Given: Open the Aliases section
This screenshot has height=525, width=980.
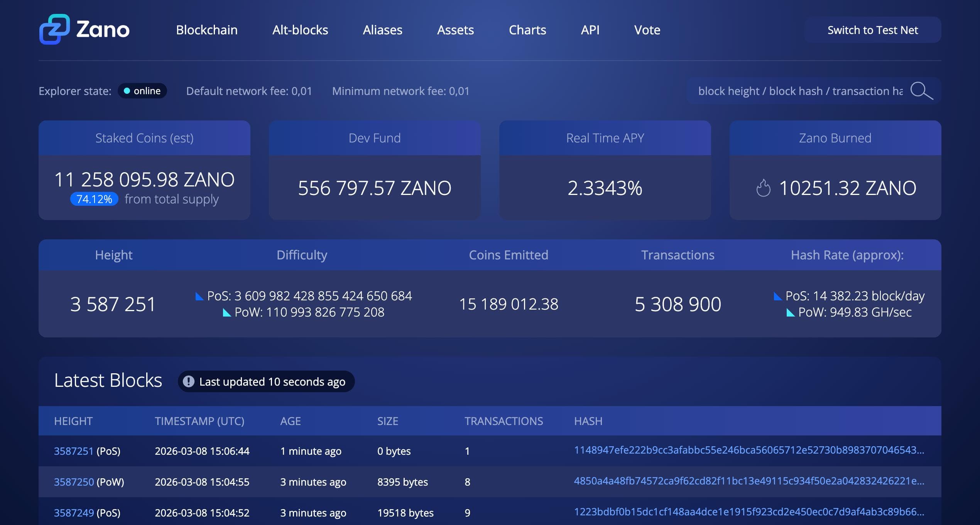Looking at the screenshot, I should (382, 30).
